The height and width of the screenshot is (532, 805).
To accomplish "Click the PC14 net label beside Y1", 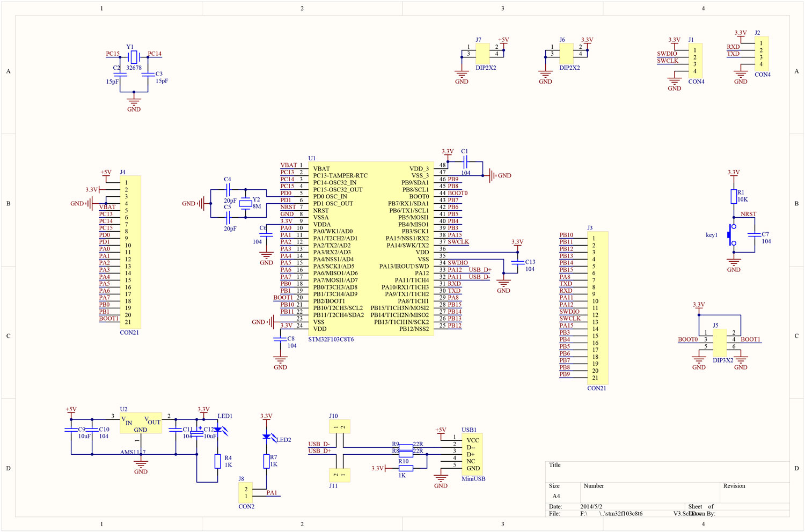I will [155, 54].
